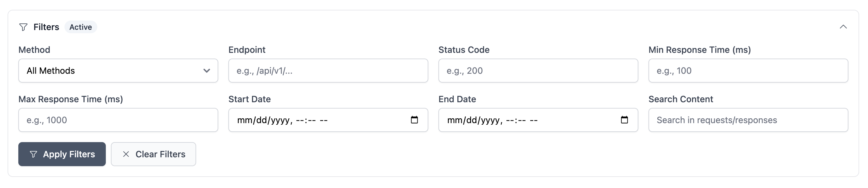The image size is (868, 188).
Task: Click the collapse chevron at the panel's top right
Action: pos(844,26)
